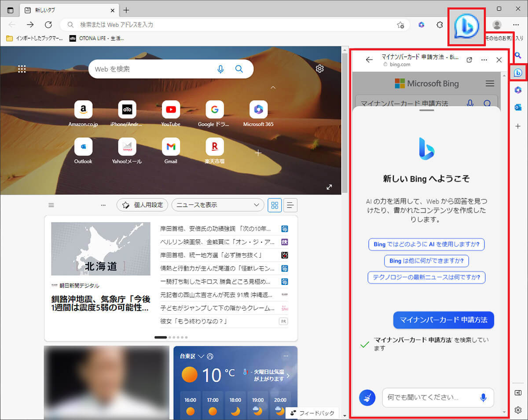Open the Extensions puzzle-piece icon
528x420 pixels.
pyautogui.click(x=440, y=25)
